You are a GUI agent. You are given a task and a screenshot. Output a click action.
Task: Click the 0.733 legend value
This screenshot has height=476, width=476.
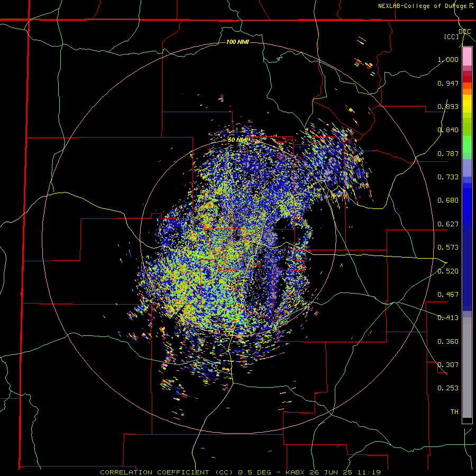[x=448, y=177]
